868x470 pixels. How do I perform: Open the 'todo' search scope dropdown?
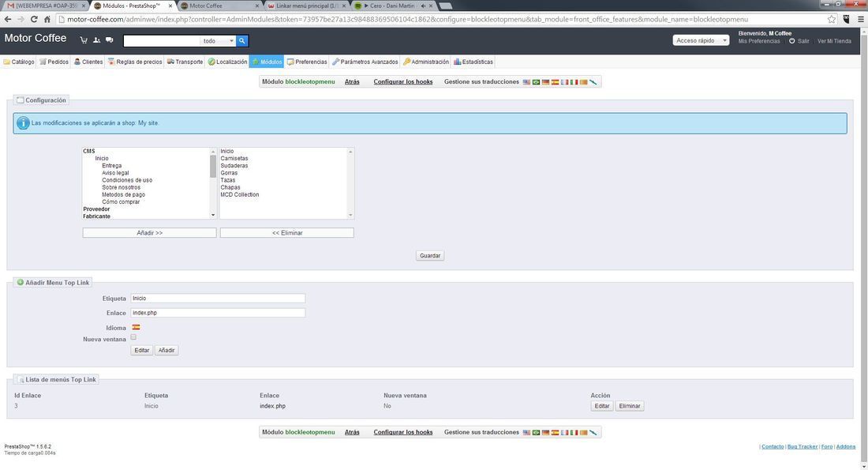coord(218,40)
